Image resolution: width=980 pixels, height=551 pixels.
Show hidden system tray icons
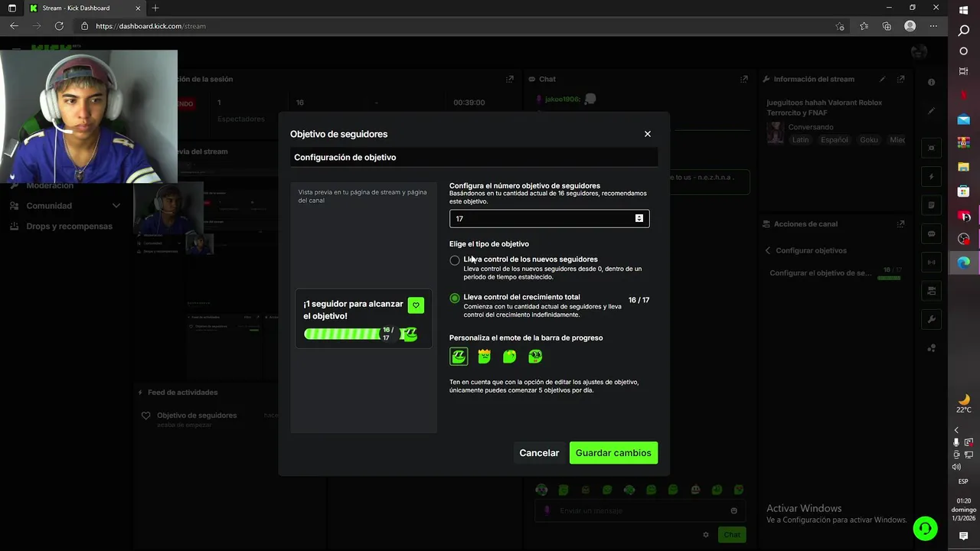(956, 430)
